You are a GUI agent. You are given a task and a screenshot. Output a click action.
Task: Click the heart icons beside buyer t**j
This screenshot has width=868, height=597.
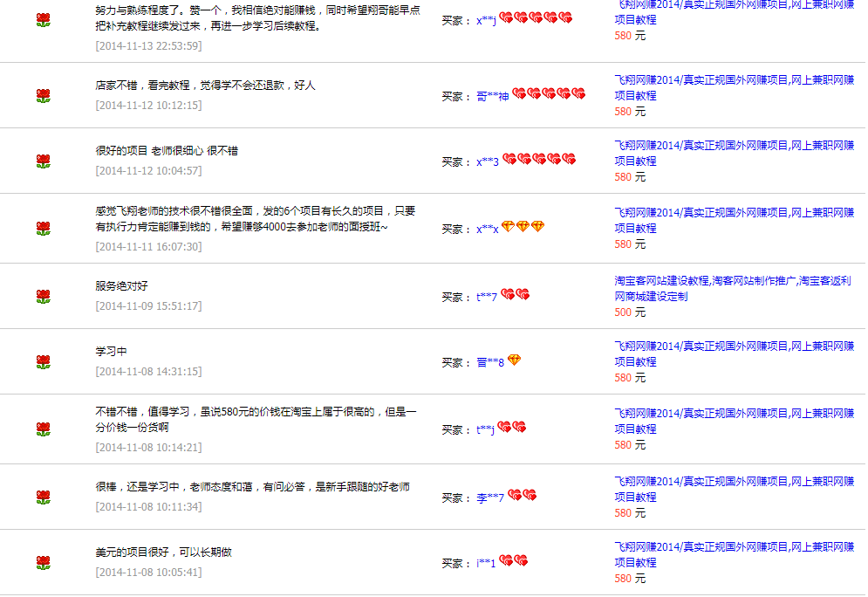point(512,428)
